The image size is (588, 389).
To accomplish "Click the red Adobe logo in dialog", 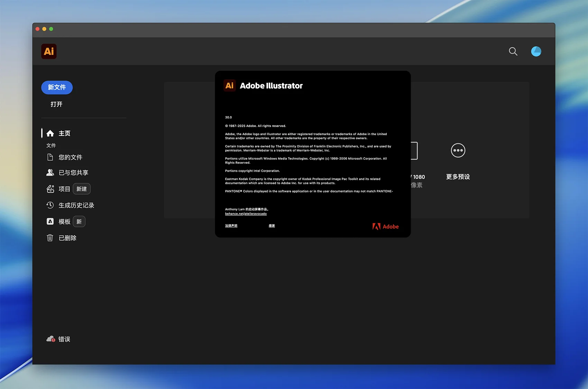I will pyautogui.click(x=385, y=227).
